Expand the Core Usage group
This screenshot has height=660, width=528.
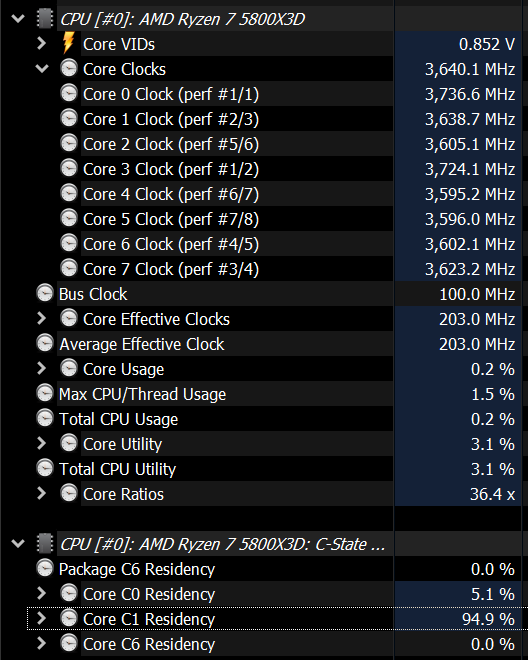(41, 368)
